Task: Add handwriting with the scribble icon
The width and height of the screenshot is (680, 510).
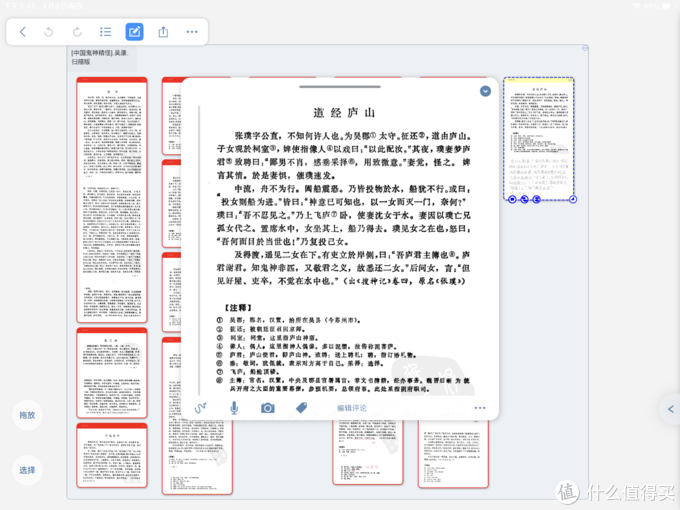Action: (200, 408)
